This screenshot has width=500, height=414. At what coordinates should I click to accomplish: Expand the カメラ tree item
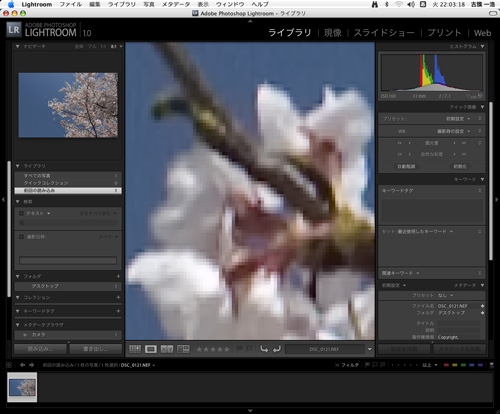click(25, 335)
